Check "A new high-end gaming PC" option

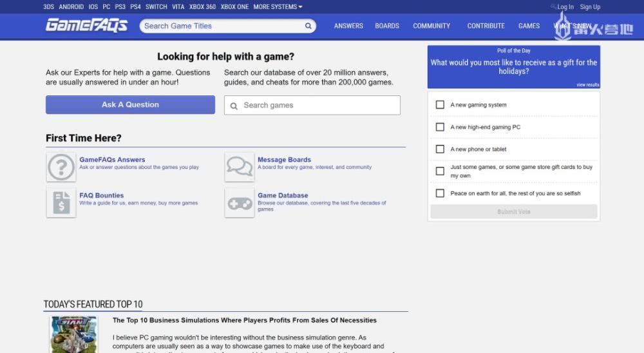pyautogui.click(x=440, y=127)
